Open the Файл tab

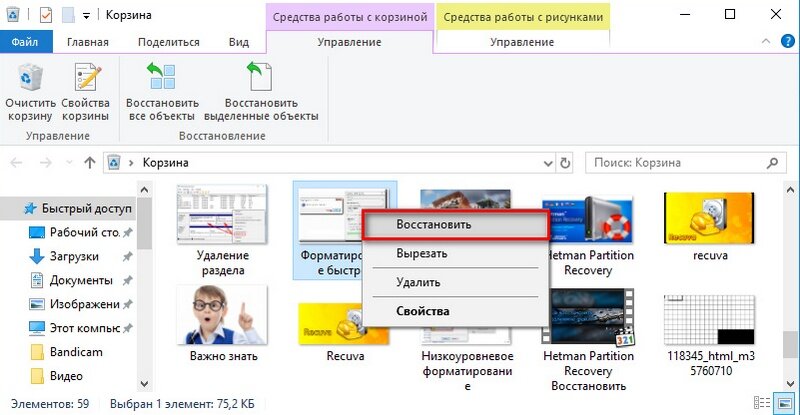(25, 42)
